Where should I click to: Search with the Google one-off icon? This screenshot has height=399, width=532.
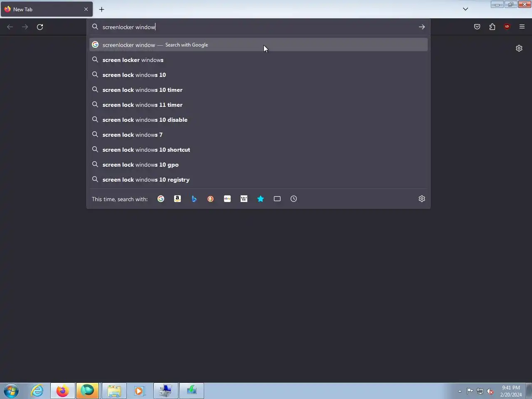(x=161, y=199)
